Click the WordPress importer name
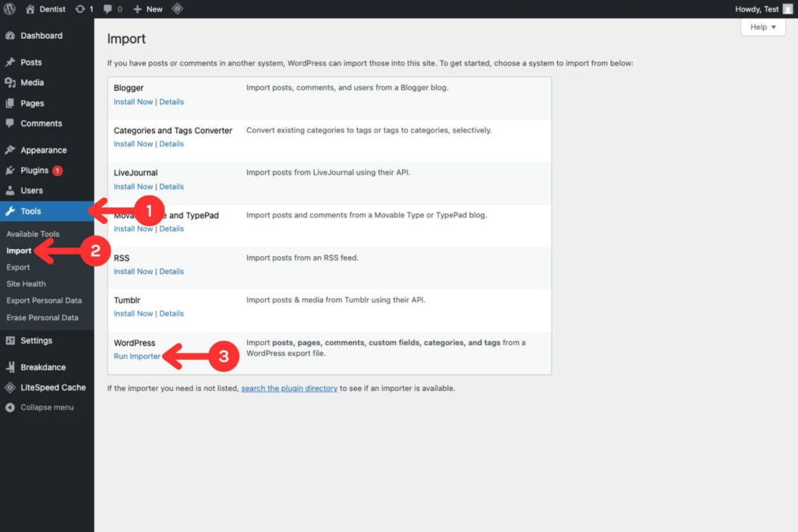 [134, 343]
